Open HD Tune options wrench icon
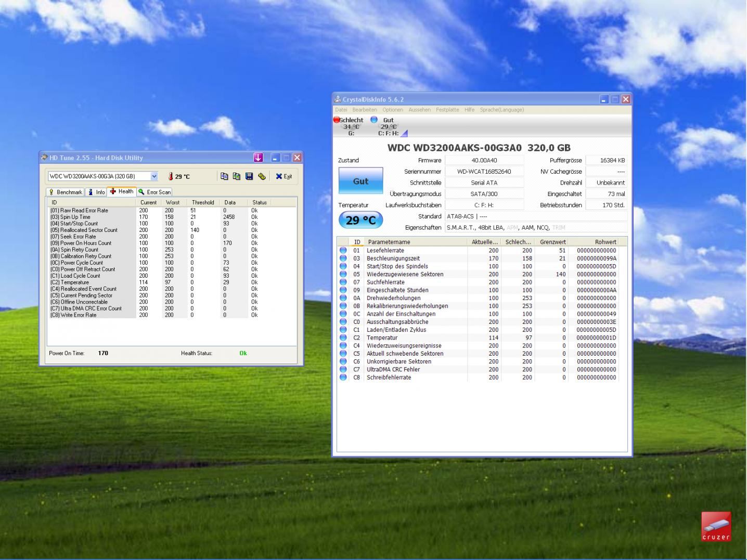This screenshot has width=747, height=560. tap(262, 176)
